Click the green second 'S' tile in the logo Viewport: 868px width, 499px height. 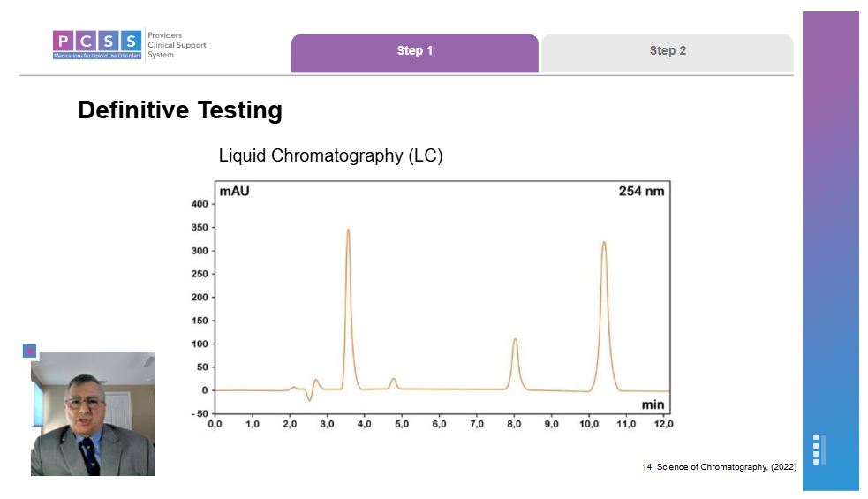(x=131, y=41)
